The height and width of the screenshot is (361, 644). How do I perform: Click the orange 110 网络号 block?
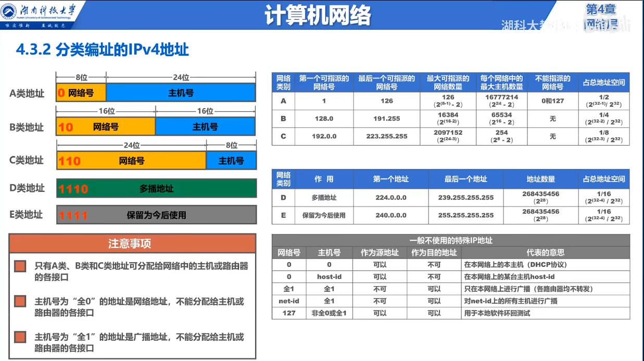[131, 160]
